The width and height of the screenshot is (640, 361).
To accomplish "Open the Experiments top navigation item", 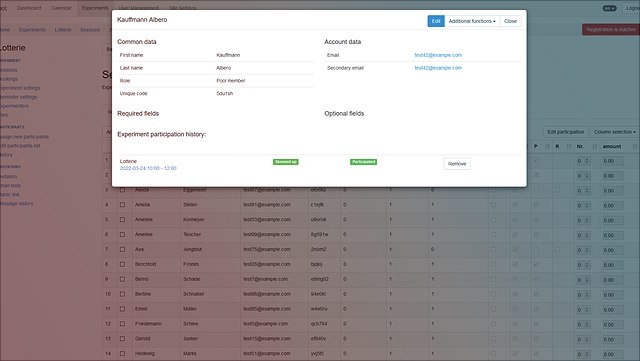I will pyautogui.click(x=95, y=8).
